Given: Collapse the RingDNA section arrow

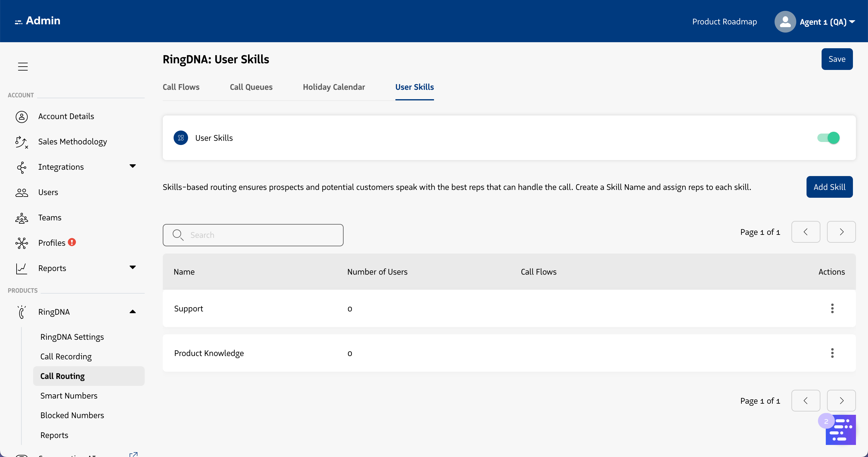Looking at the screenshot, I should point(132,312).
